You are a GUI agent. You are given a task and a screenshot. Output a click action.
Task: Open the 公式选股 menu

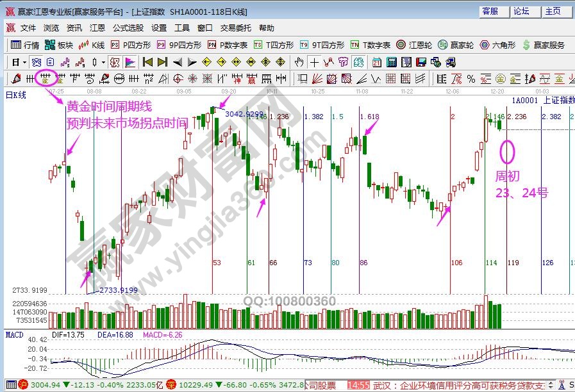128,28
